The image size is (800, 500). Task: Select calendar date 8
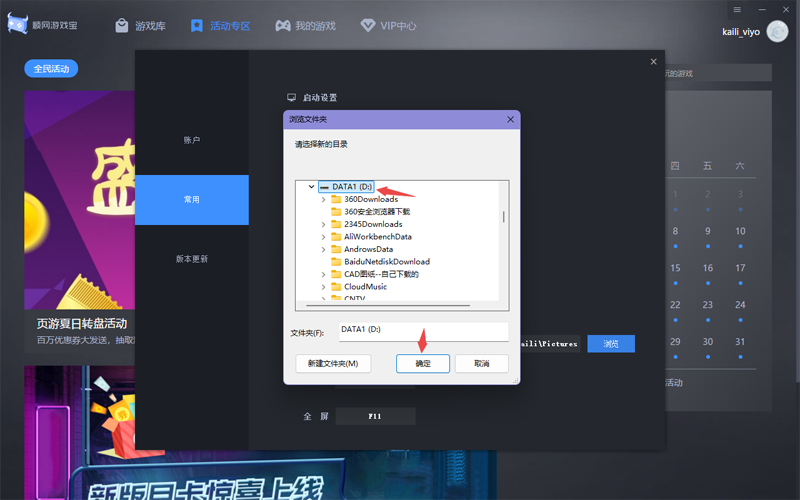point(675,231)
